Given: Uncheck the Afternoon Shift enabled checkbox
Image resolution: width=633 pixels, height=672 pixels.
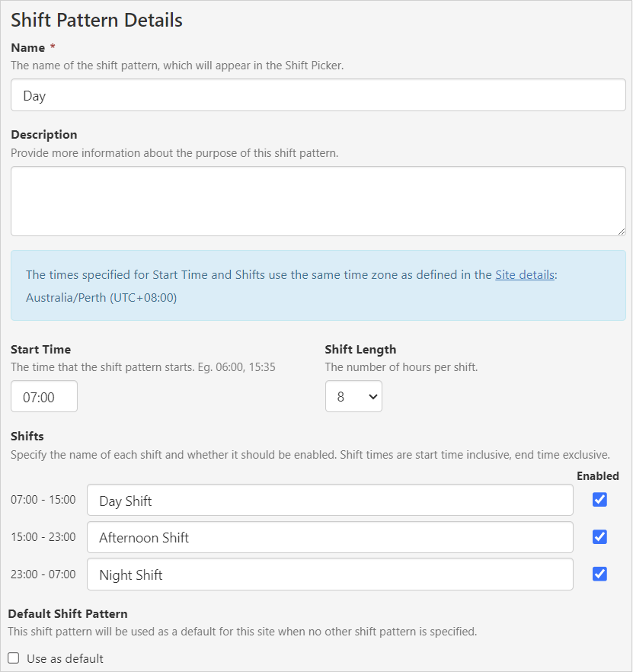Looking at the screenshot, I should [599, 537].
